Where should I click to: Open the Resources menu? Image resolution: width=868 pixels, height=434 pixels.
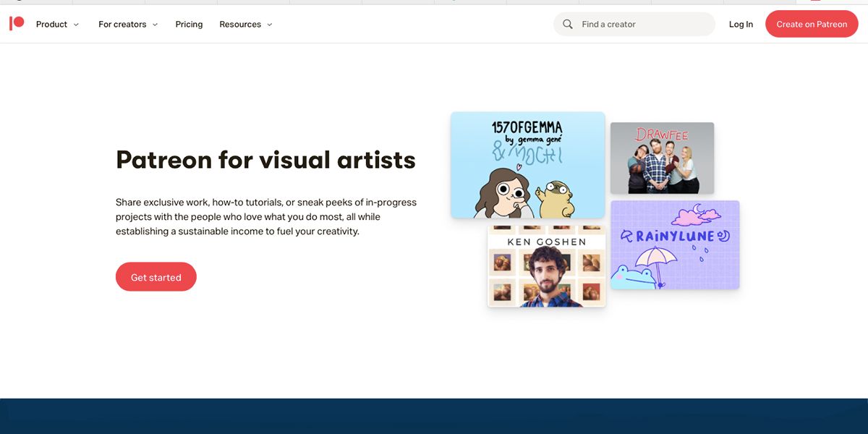246,24
